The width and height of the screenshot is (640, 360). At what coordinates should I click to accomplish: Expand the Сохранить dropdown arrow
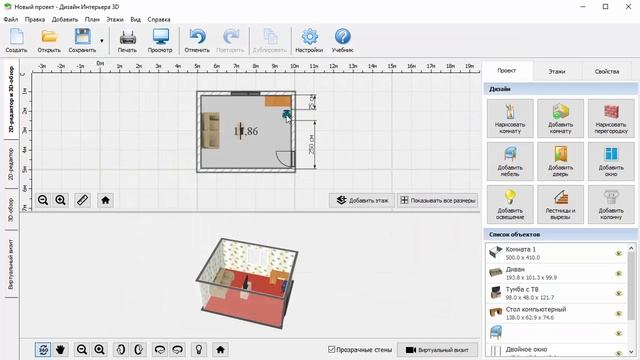[x=102, y=41]
